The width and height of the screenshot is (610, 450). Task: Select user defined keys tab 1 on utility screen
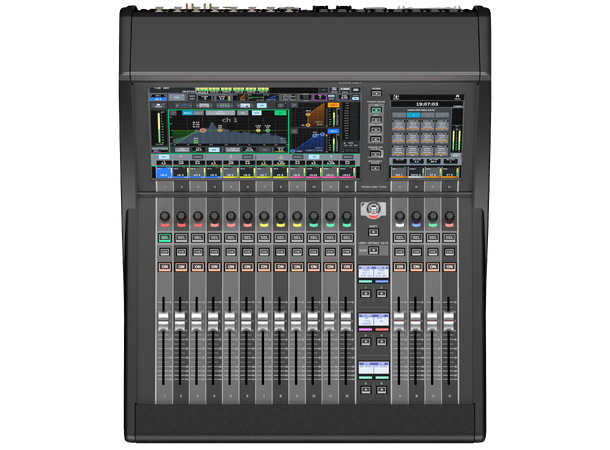tap(399, 115)
